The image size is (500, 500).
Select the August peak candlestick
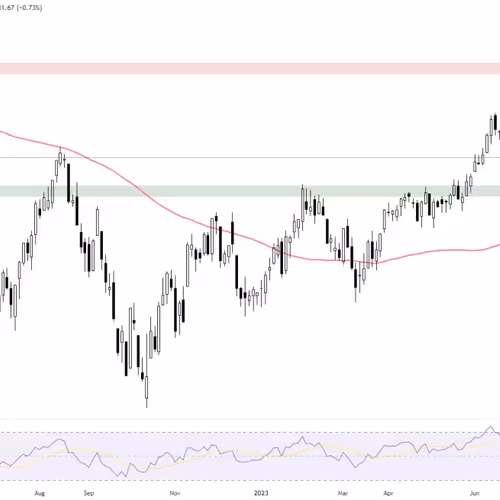[60, 156]
